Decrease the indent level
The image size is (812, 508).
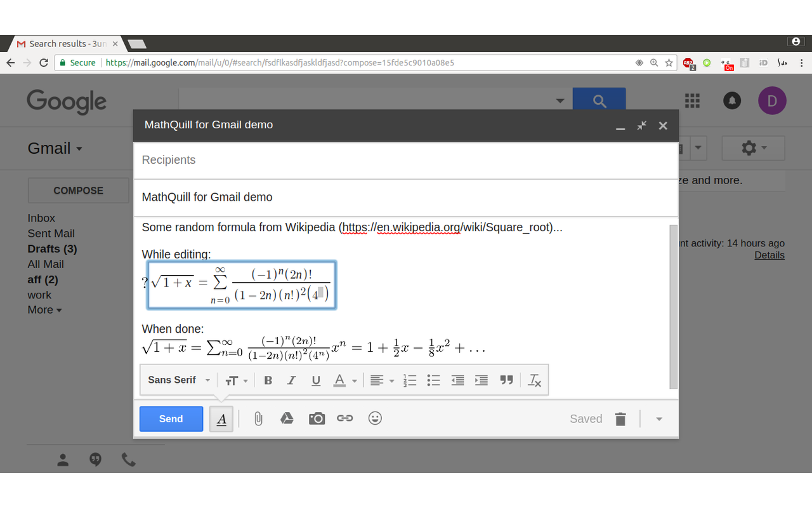457,380
